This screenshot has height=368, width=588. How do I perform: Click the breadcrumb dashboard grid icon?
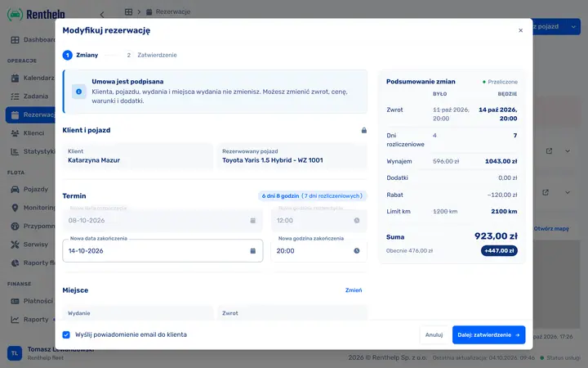[129, 12]
